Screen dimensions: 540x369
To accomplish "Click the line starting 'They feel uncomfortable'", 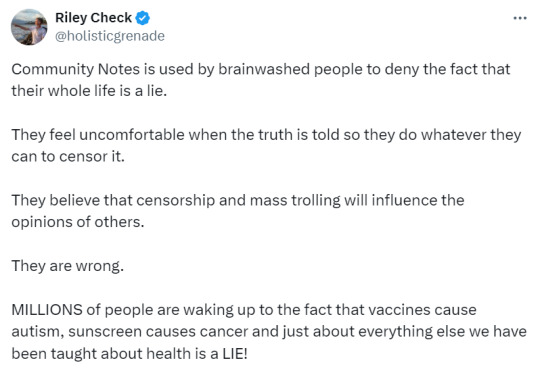I will coord(266,135).
